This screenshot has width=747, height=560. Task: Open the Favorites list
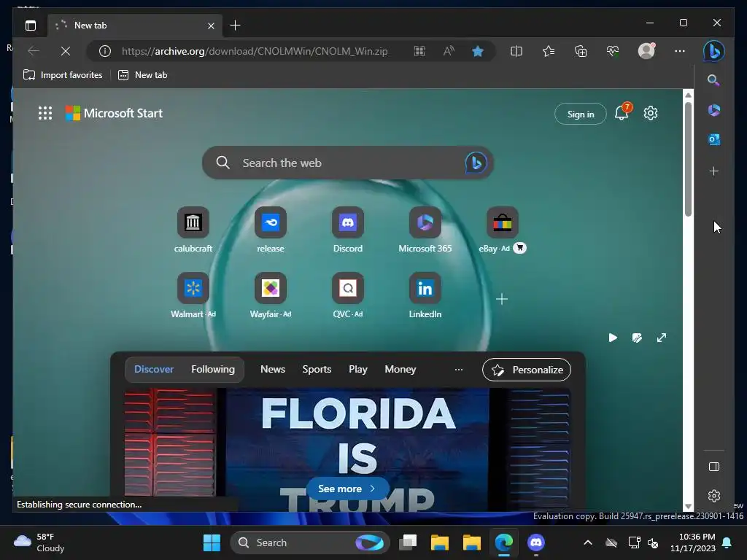pos(549,51)
